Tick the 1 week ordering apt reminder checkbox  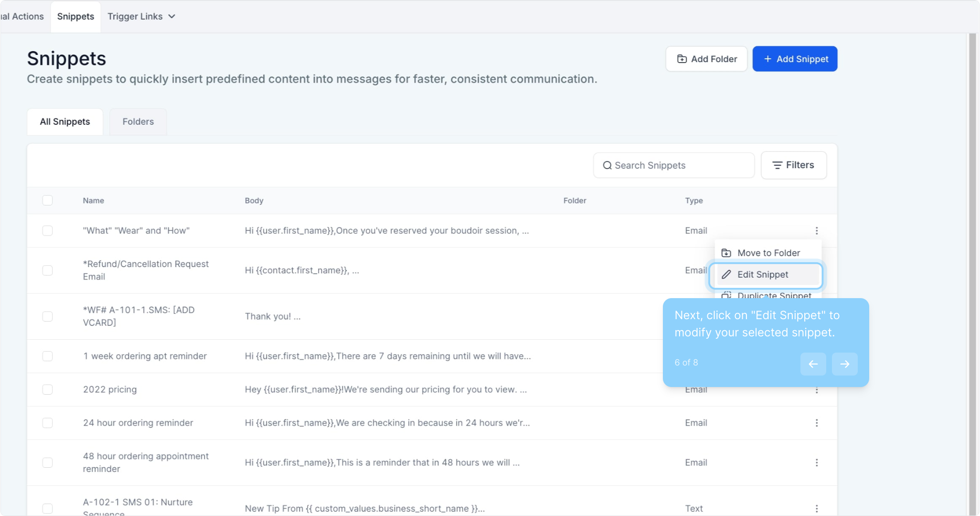tap(47, 356)
